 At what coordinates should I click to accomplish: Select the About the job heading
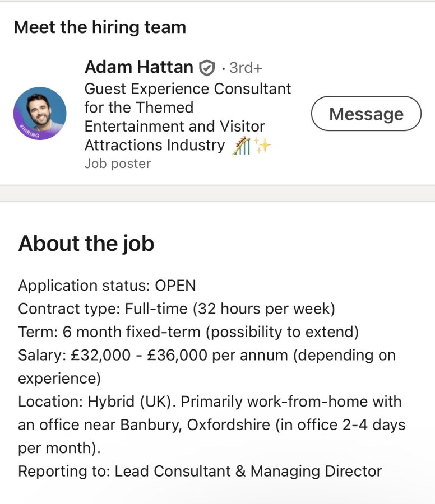pos(86,244)
